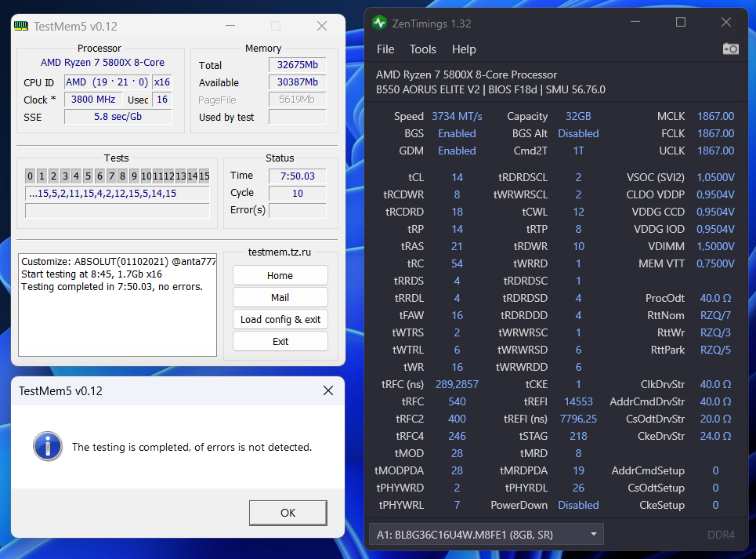The image size is (756, 559).
Task: Click the CkeDrvStr value 24.0 Ω
Action: click(x=715, y=436)
